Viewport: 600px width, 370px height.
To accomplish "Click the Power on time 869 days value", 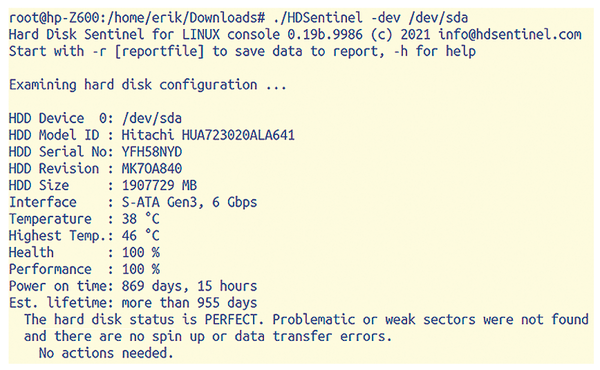I will 189,286.
